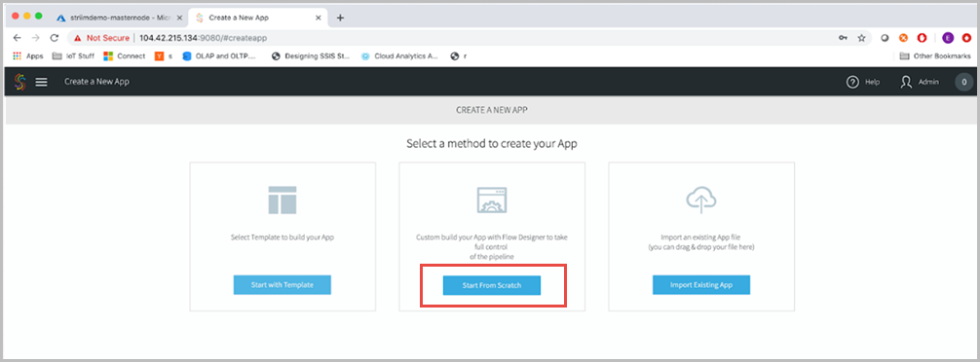Image resolution: width=980 pixels, height=362 pixels.
Task: Open the notifications counter badge showing 0
Action: click(x=963, y=82)
